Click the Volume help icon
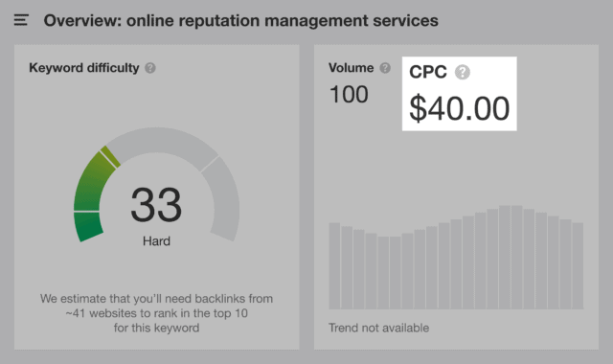The height and width of the screenshot is (364, 613). 385,68
